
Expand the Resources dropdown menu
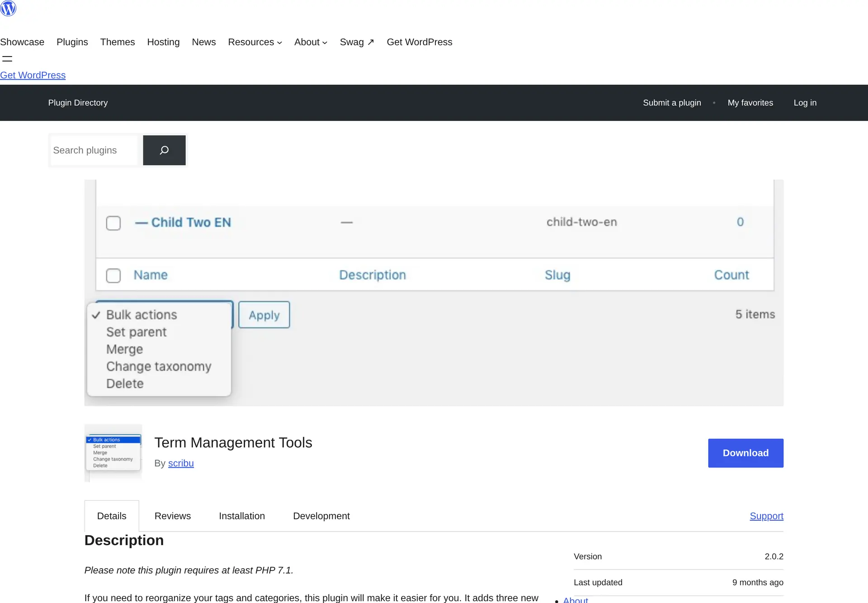255,42
